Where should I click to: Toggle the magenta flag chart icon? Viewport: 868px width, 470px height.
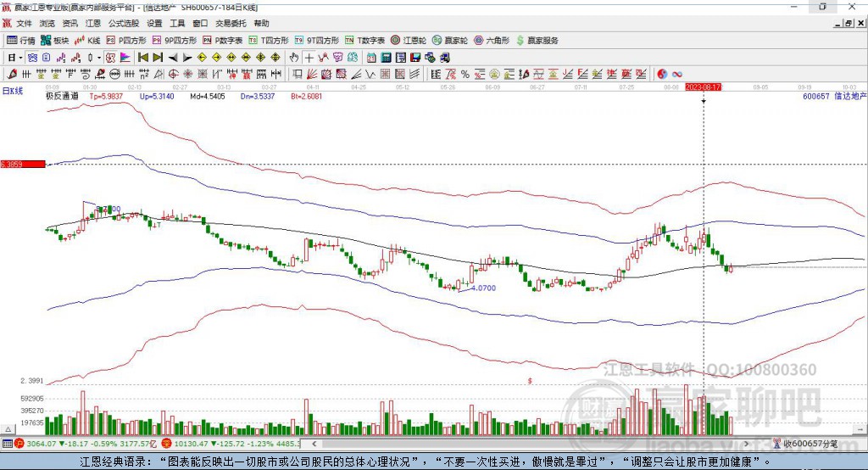point(125,58)
